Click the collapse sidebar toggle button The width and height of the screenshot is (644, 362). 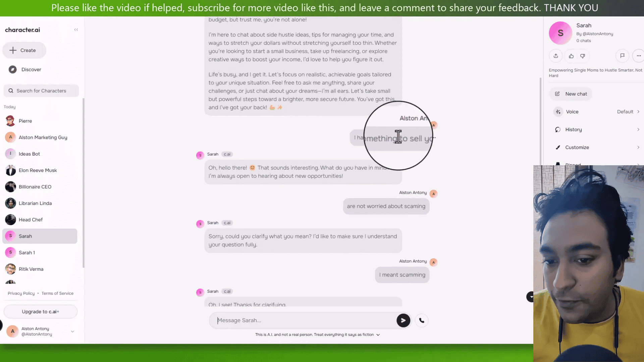75,29
